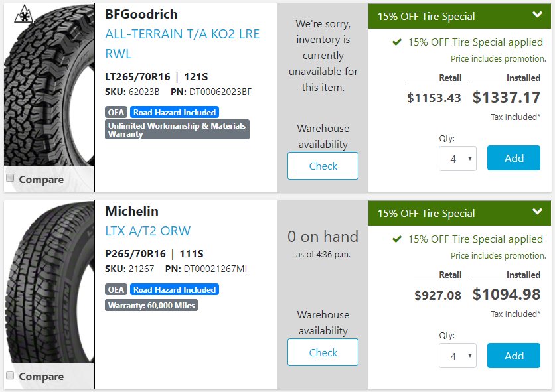Click Road Hazard Included badge for Michelin
Screen dimensions: 555x392
(x=175, y=289)
